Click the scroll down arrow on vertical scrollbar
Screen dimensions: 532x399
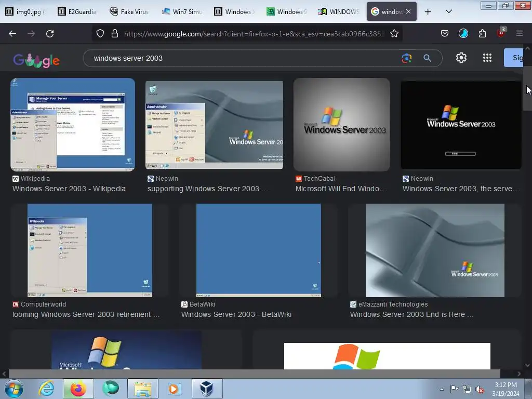coord(527,365)
